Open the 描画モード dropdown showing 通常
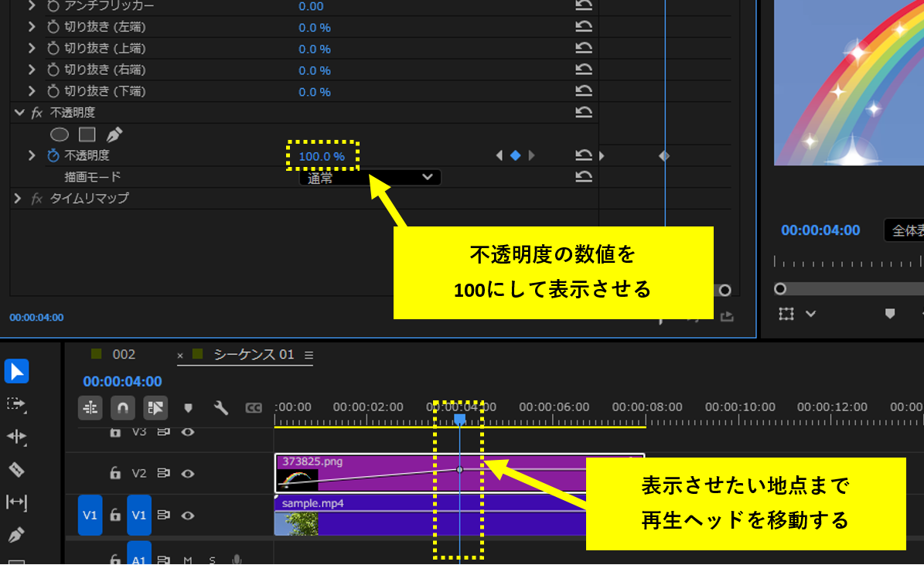Image resolution: width=924 pixels, height=565 pixels. coord(370,177)
